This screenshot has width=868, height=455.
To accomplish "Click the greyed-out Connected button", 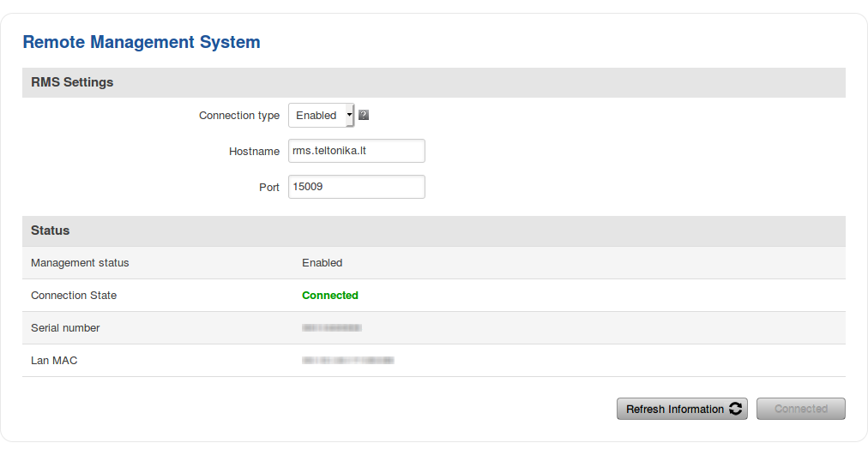I will pyautogui.click(x=800, y=409).
